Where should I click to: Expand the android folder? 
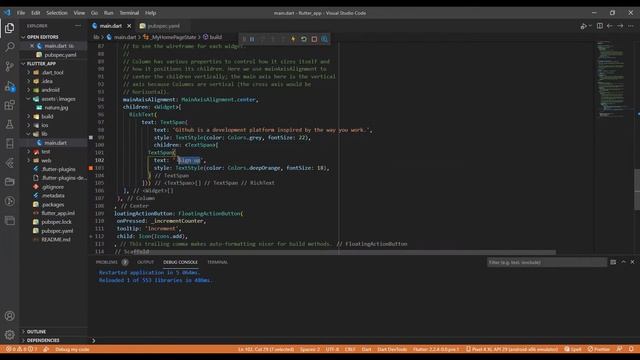(x=29, y=90)
